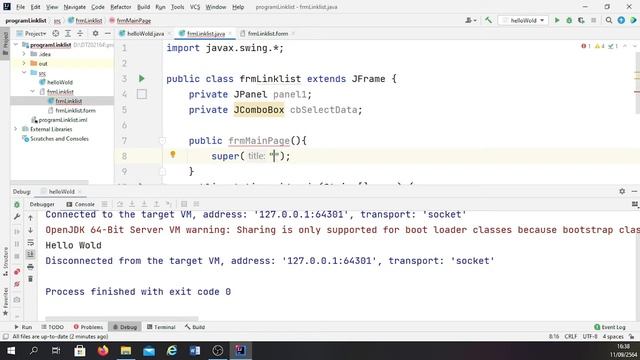This screenshot has width=640, height=360.
Task: Open the Windows Start menu
Action: pos(11,351)
